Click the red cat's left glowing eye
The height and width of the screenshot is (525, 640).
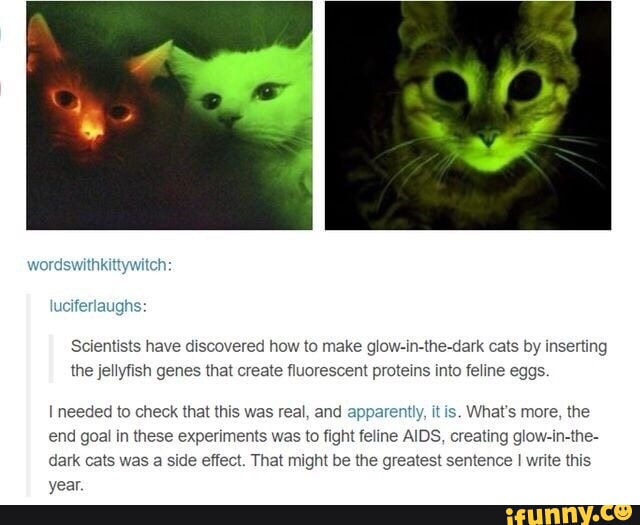click(65, 99)
